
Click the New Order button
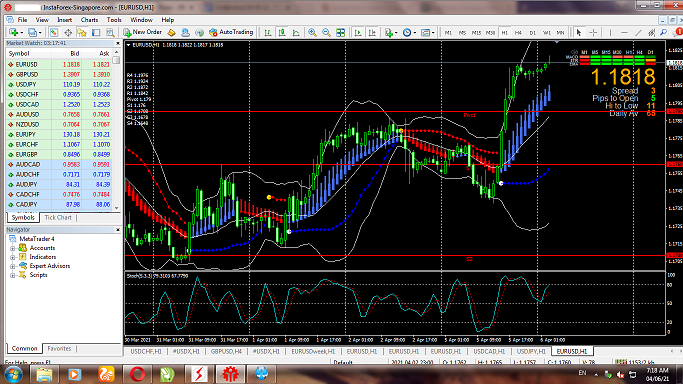(x=143, y=32)
